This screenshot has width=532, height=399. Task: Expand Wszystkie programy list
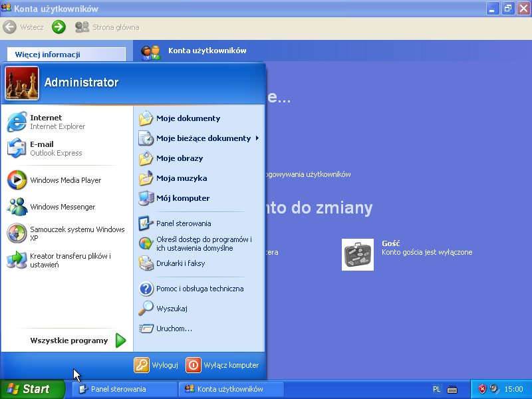click(x=76, y=340)
